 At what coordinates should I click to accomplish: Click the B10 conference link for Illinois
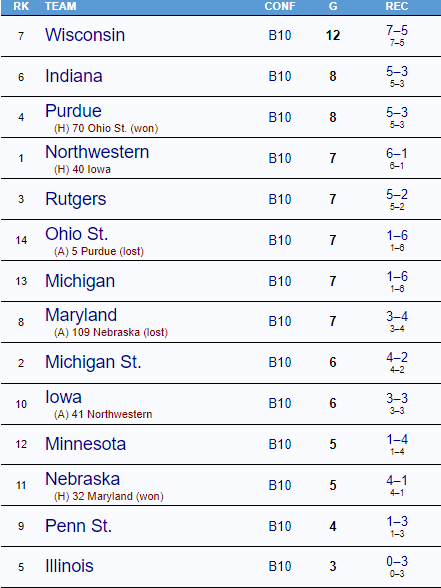click(280, 566)
